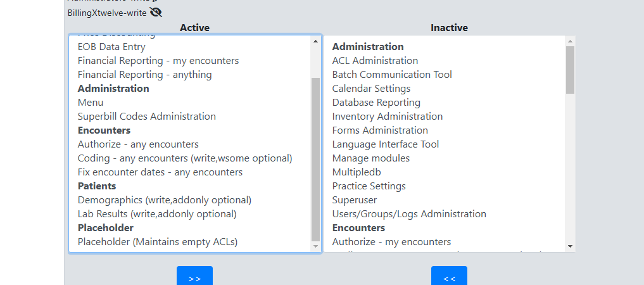Click the << move-to-active button
The width and height of the screenshot is (644, 285).
(449, 276)
